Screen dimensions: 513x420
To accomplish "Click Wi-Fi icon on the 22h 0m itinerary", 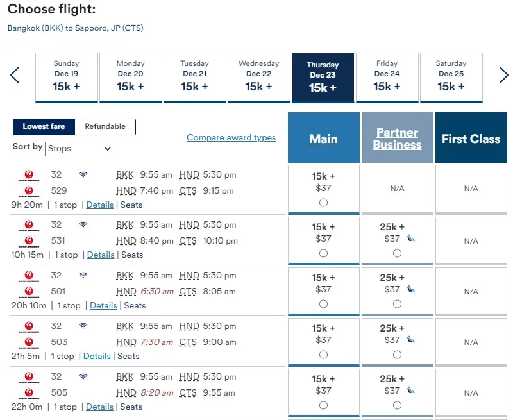I will 83,376.
